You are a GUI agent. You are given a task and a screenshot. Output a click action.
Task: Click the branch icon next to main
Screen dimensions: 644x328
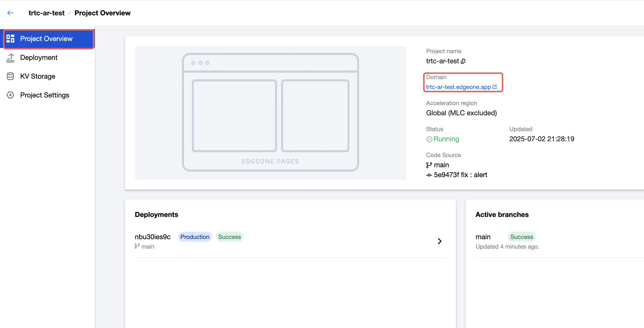[x=429, y=165]
